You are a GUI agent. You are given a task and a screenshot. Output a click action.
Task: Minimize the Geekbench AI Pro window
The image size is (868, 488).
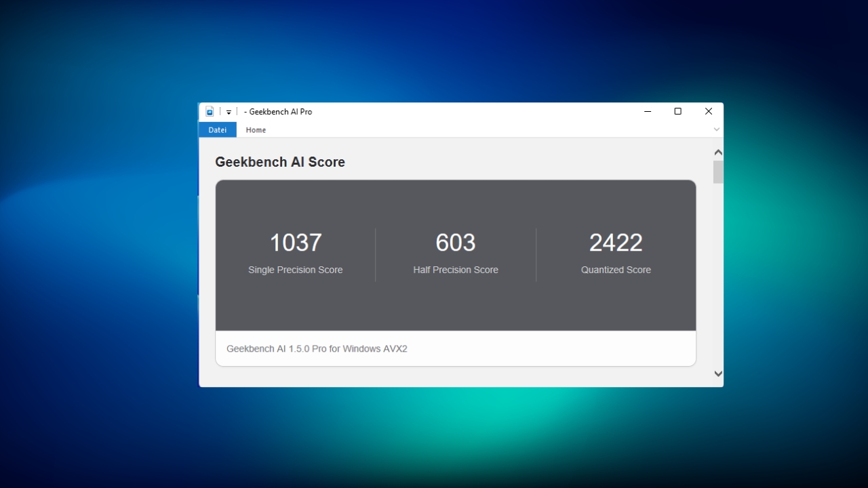[648, 112]
